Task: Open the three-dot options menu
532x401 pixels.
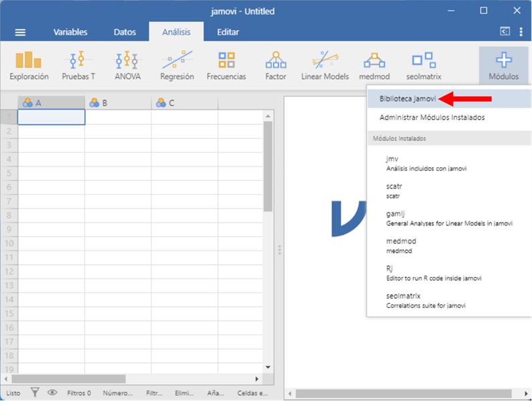Action: (520, 32)
